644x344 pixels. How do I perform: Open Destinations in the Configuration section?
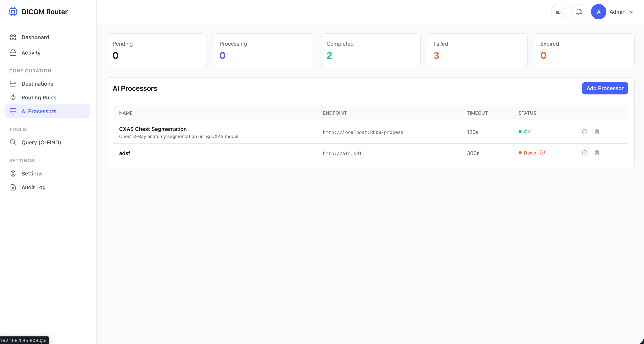(37, 84)
